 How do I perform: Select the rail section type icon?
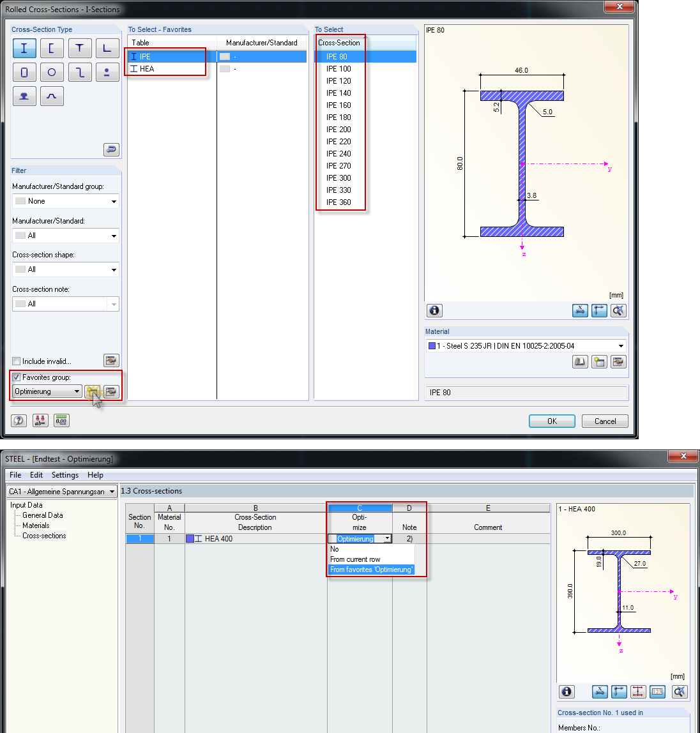point(24,96)
